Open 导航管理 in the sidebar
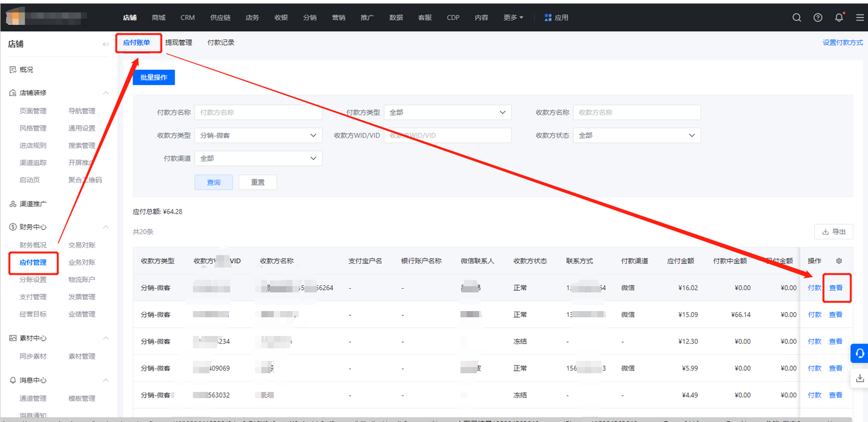Viewport: 868px width, 422px height. coord(82,111)
